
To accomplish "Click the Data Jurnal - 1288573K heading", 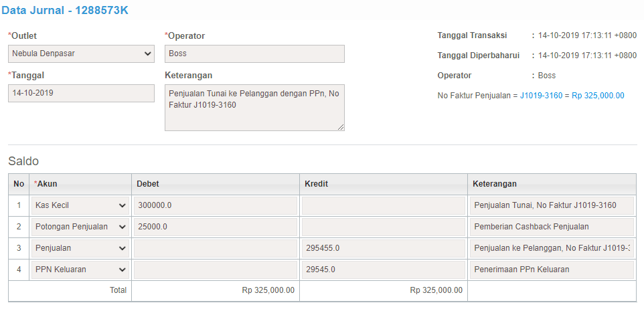I will (65, 10).
